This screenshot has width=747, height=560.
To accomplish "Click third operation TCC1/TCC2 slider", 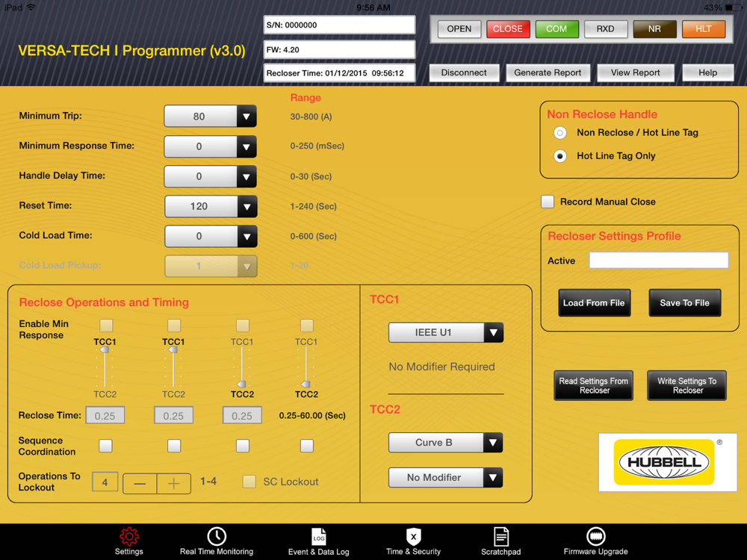I will (242, 367).
